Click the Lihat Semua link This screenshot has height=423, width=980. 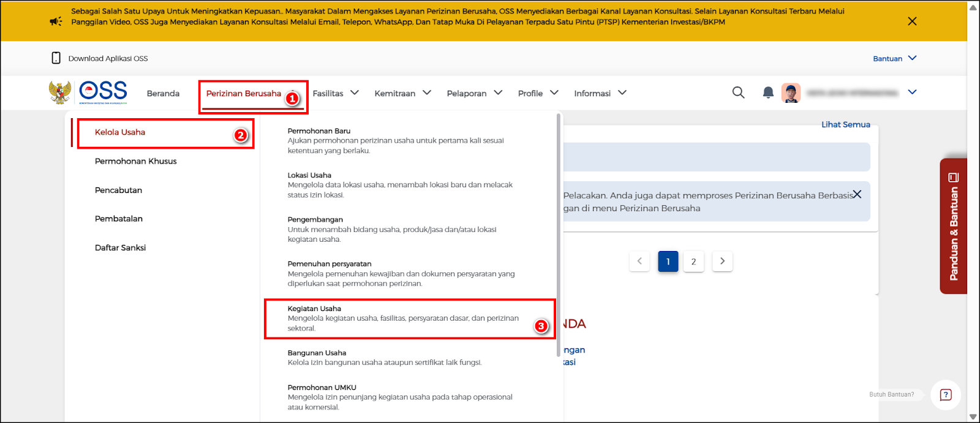pyautogui.click(x=845, y=124)
